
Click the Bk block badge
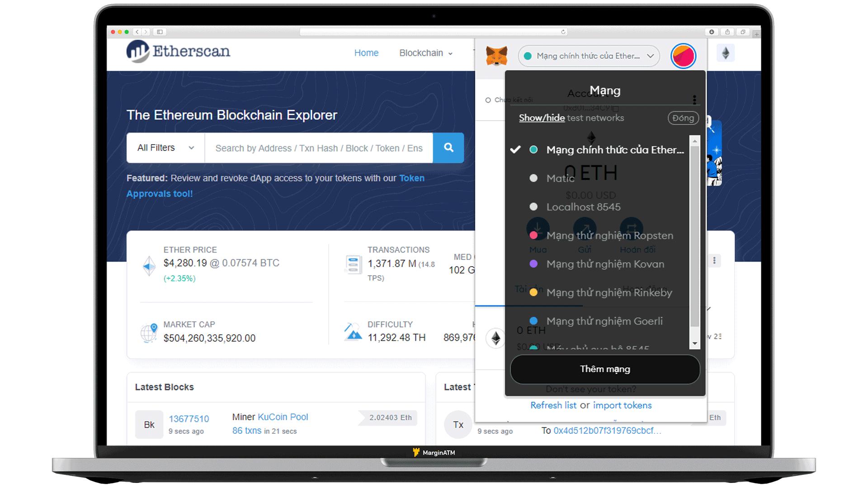click(x=149, y=425)
